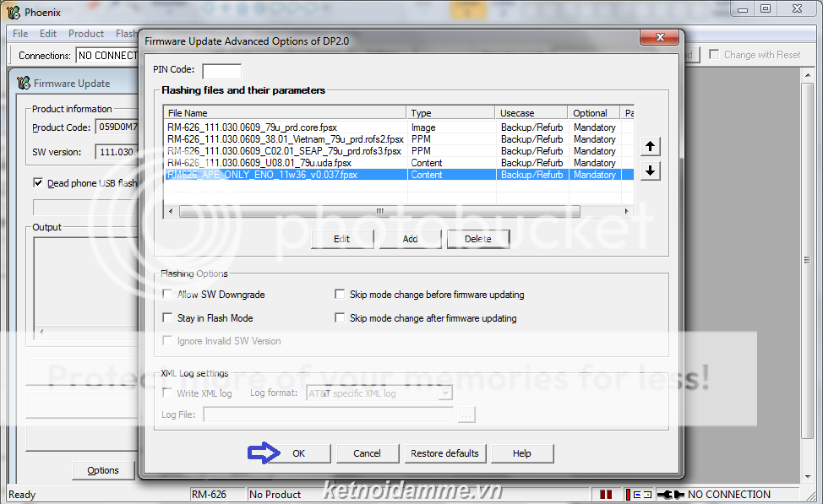Click the red connection status icon in status bar
The height and width of the screenshot is (504, 823).
(x=627, y=495)
